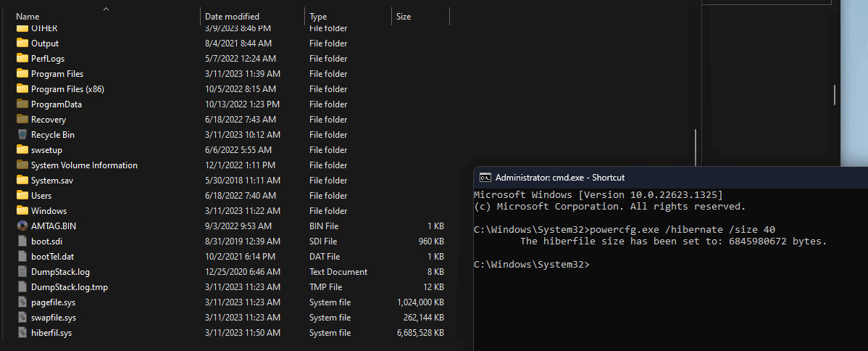Click the pagefile.sys system file icon
Image resolution: width=868 pixels, height=351 pixels.
tap(22, 302)
